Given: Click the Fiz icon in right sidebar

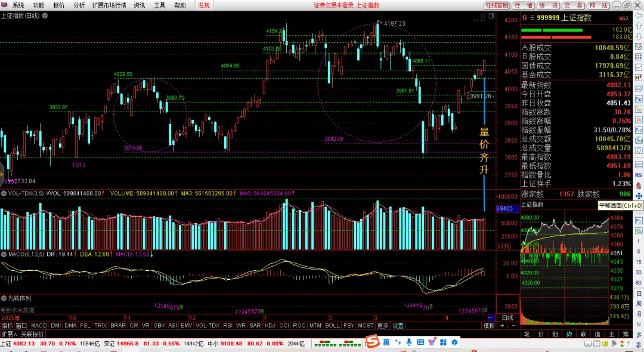Looking at the screenshot, I should pos(639,130).
